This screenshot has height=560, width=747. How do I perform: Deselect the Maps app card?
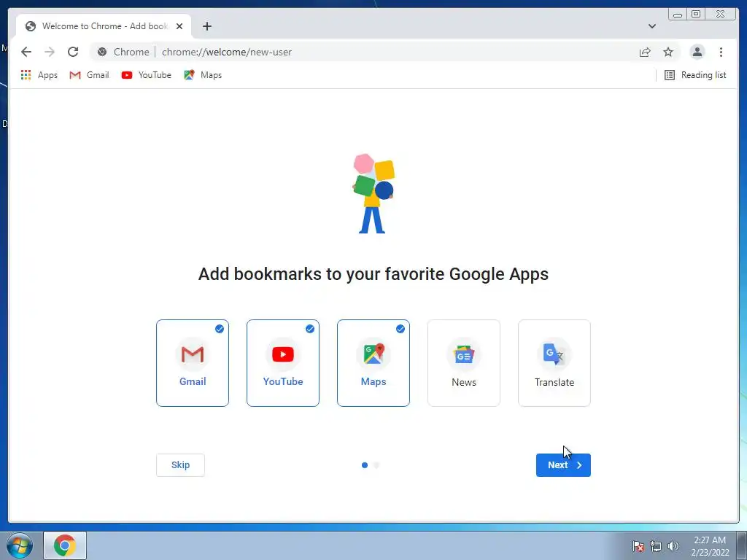pyautogui.click(x=373, y=363)
